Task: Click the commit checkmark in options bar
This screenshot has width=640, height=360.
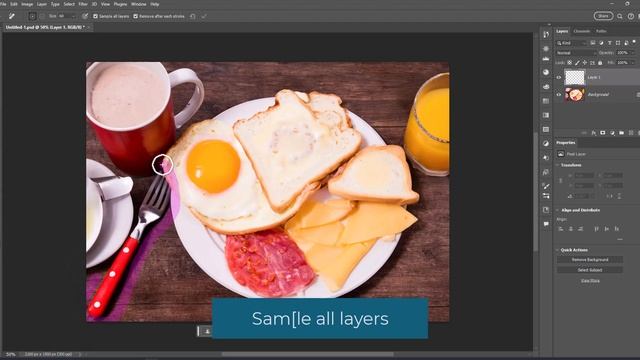Action: click(204, 16)
